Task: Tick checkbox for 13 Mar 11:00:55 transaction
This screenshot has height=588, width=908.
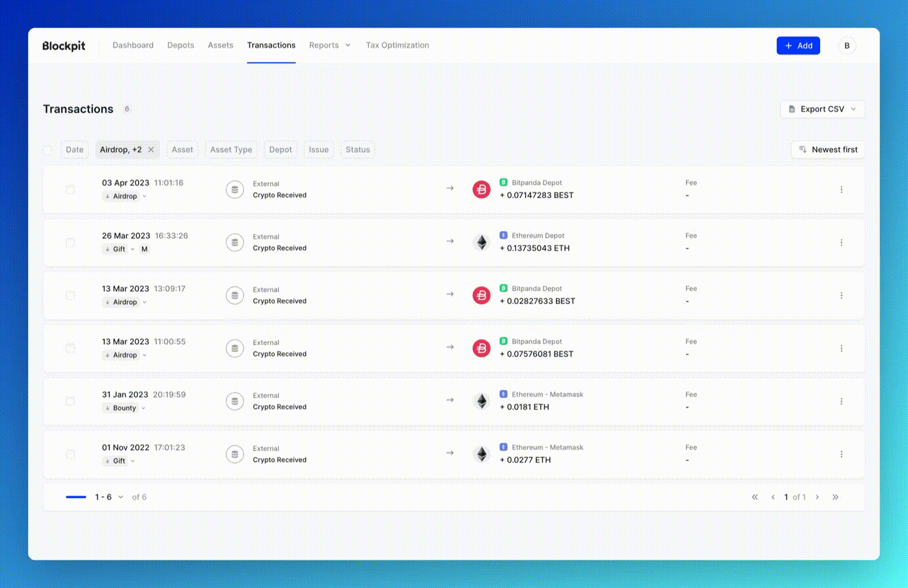Action: click(x=70, y=348)
